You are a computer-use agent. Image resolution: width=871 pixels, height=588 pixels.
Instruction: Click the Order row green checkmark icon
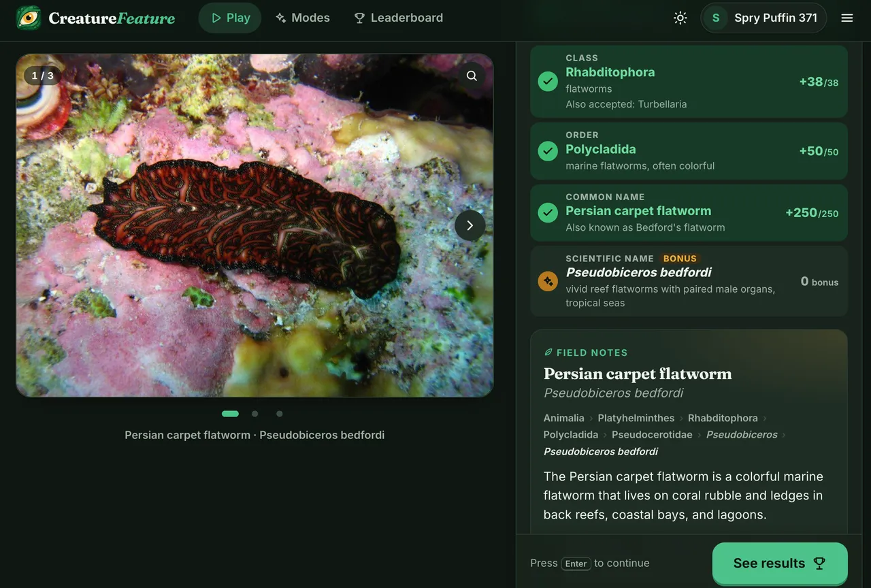[548, 151]
